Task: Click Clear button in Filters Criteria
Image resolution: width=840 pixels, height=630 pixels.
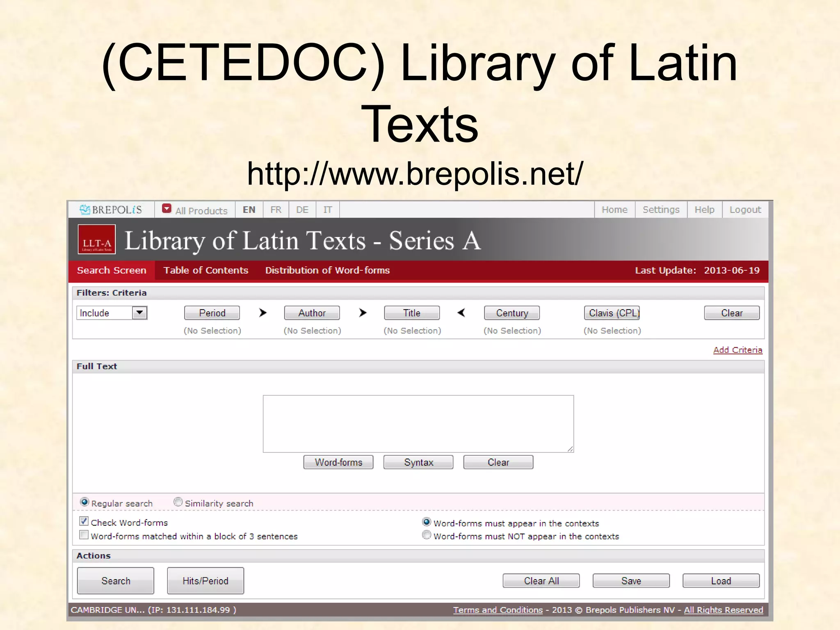Action: (732, 313)
